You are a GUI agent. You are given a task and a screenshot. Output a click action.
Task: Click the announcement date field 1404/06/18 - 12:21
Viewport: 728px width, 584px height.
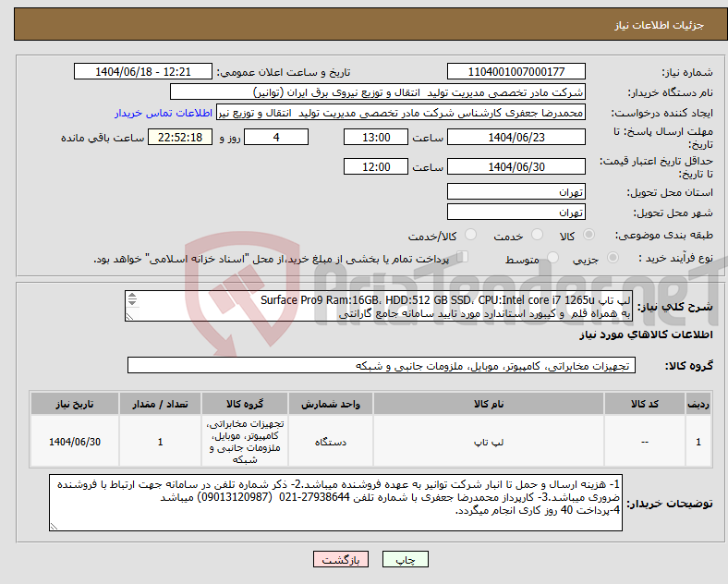point(143,71)
